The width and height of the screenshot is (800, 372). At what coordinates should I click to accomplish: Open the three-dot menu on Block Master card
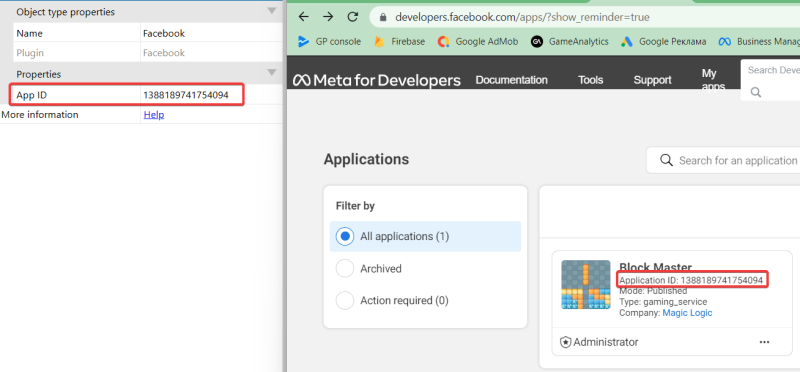[x=764, y=342]
